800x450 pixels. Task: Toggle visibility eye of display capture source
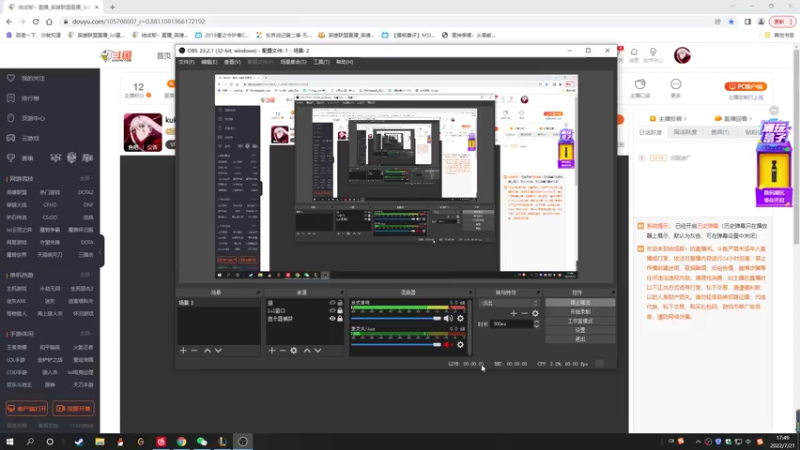coord(332,319)
